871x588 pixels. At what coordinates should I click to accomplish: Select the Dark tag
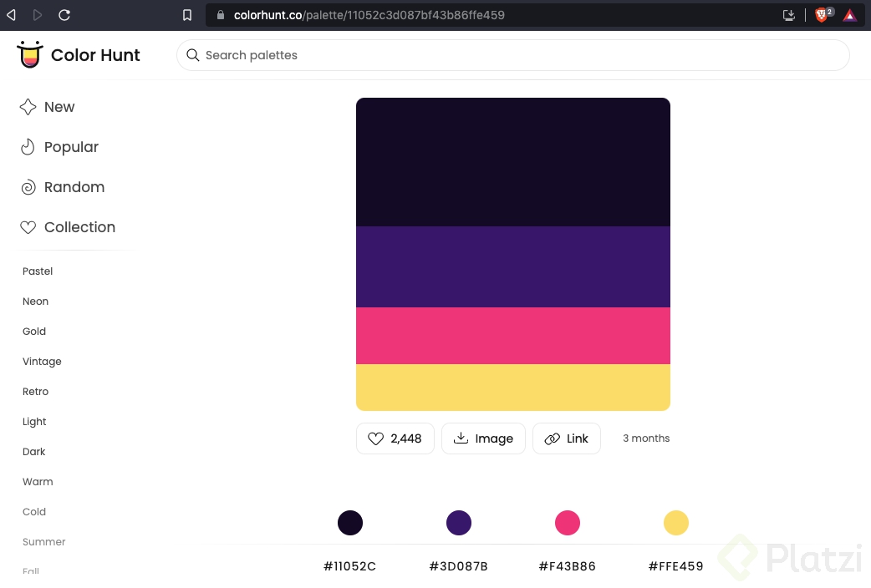(x=33, y=451)
